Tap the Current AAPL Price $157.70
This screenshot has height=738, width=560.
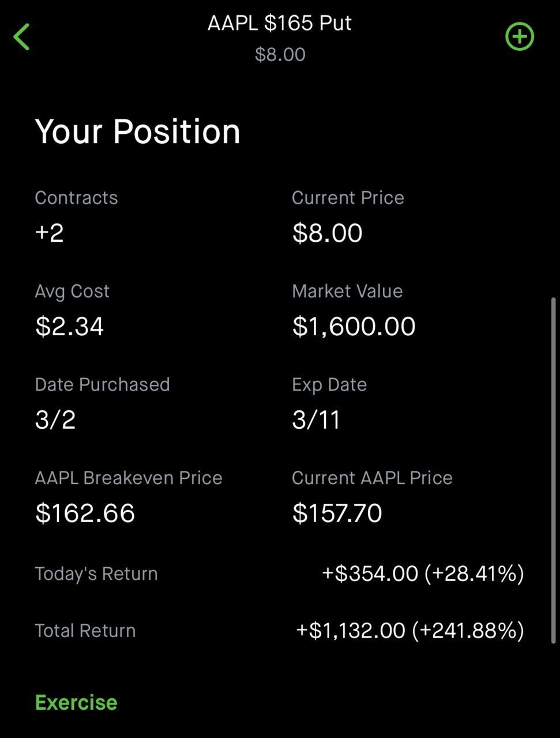pos(337,513)
